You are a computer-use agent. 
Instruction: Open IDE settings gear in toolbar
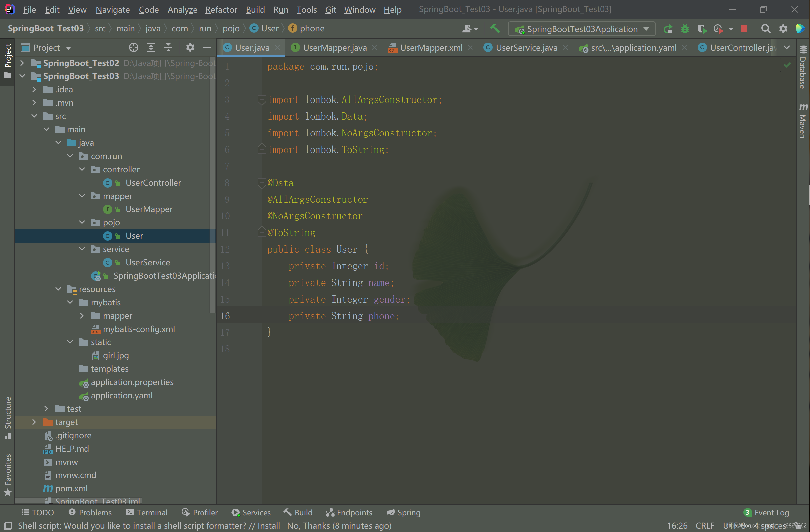[x=783, y=29]
